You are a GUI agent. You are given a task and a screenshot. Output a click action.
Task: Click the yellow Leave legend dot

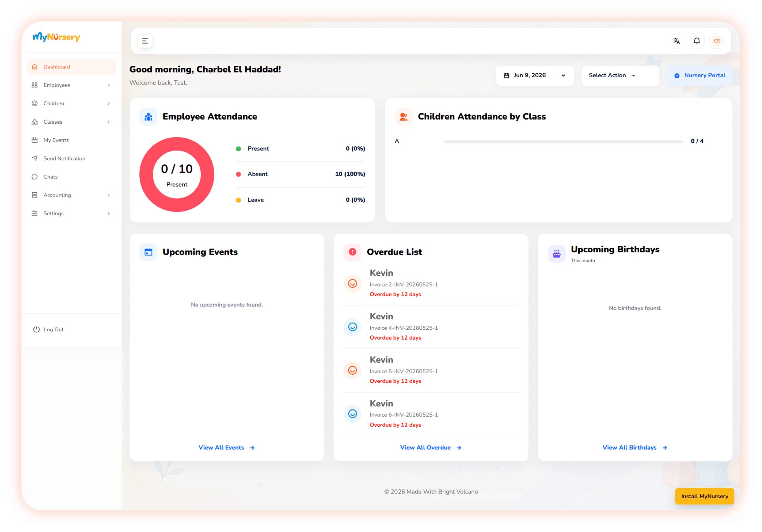pos(239,200)
